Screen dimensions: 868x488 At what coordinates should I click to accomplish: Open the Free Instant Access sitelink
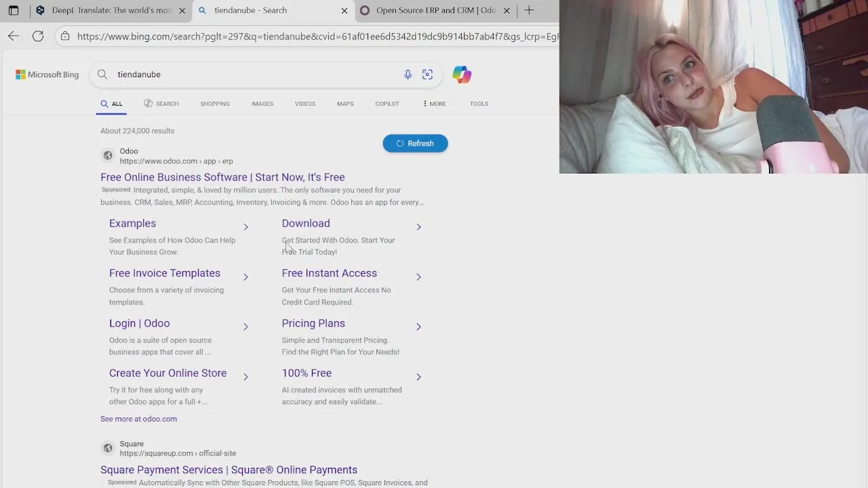coord(330,273)
